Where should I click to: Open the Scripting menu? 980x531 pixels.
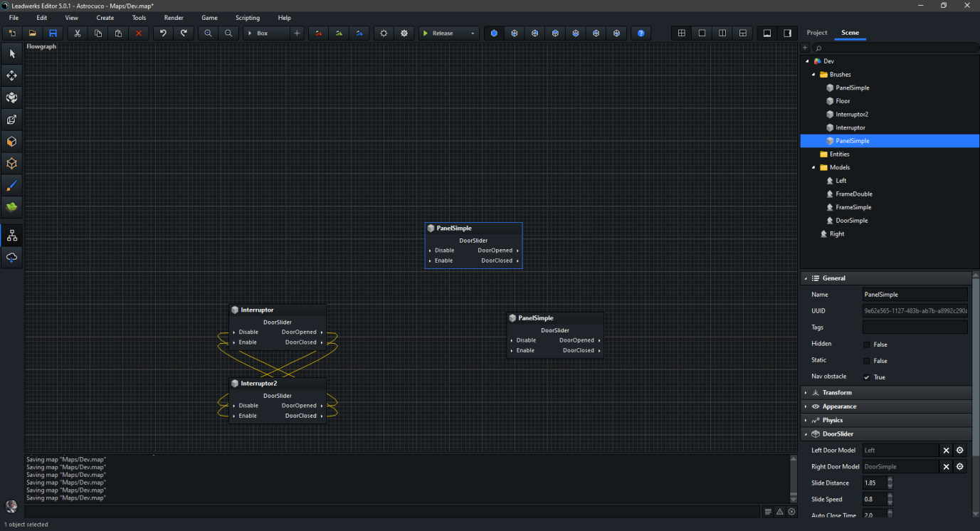tap(248, 18)
